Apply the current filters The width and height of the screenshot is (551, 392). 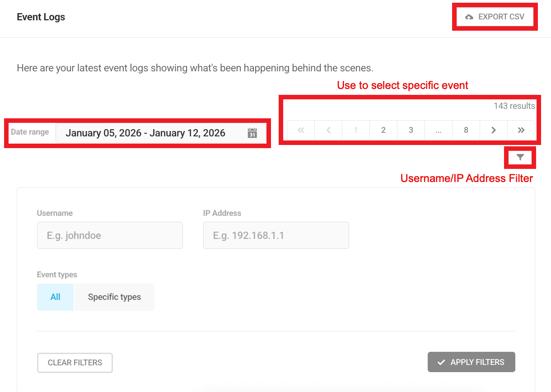[471, 362]
